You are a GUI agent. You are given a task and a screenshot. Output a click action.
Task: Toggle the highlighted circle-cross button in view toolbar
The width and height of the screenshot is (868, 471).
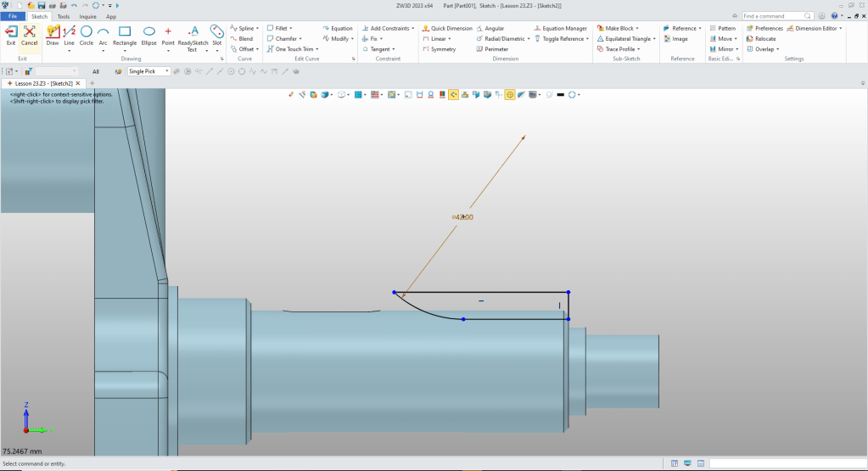(510, 94)
